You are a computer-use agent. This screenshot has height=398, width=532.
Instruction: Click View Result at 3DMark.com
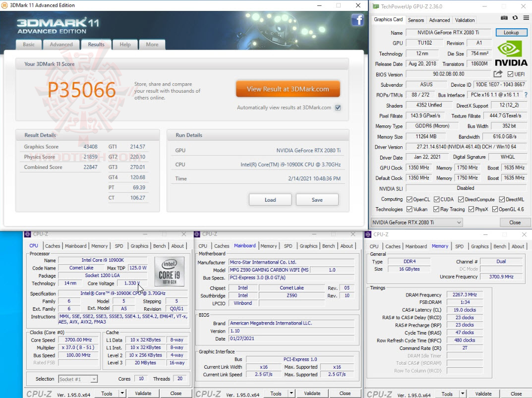[x=288, y=89]
